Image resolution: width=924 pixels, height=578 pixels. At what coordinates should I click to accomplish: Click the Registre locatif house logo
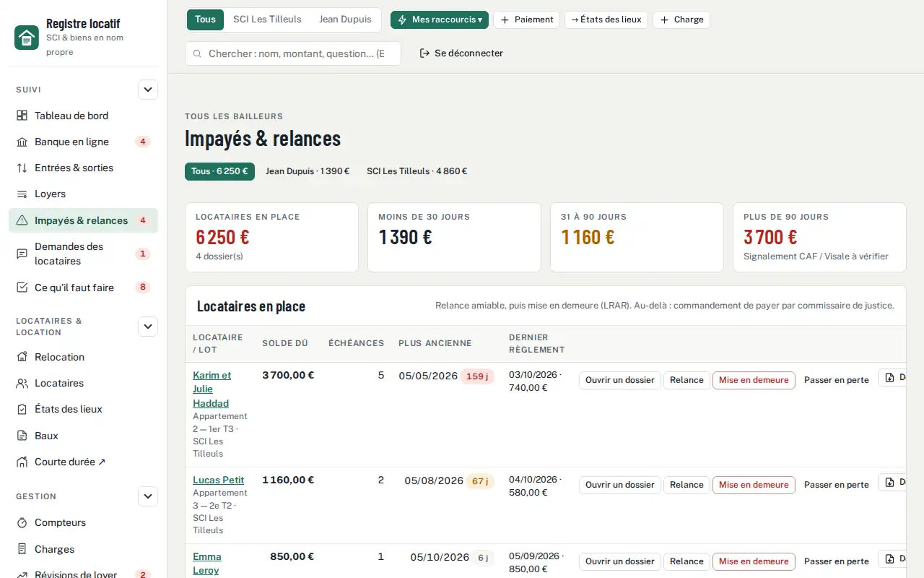coord(27,38)
